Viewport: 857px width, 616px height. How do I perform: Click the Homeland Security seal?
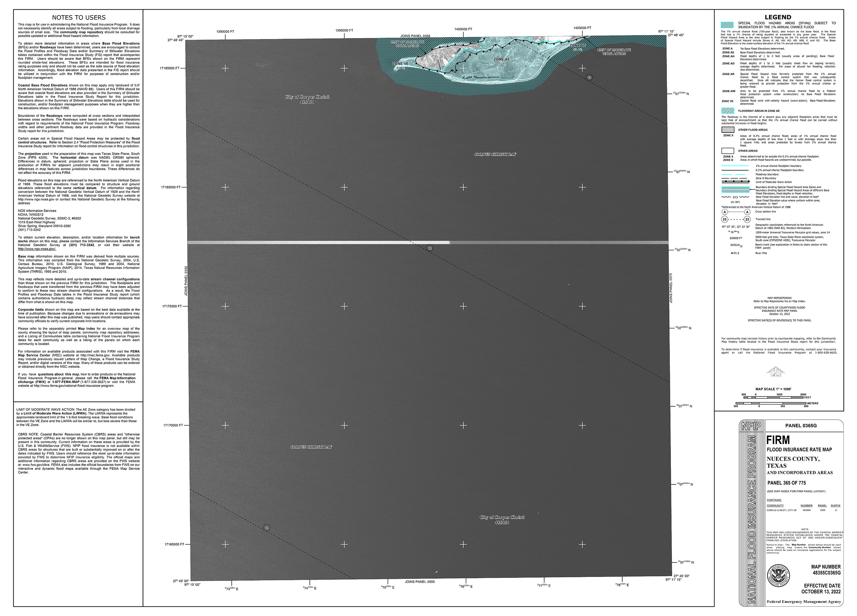(778, 576)
